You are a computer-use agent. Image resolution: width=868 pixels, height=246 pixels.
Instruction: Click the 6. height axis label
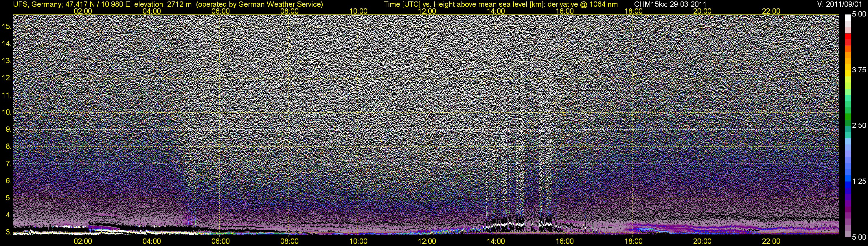(x=8, y=181)
